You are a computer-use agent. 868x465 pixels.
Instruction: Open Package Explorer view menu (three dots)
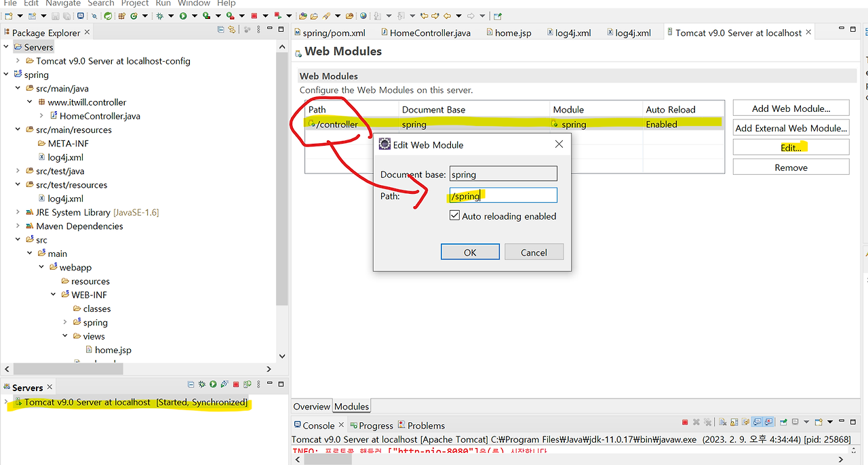[258, 29]
